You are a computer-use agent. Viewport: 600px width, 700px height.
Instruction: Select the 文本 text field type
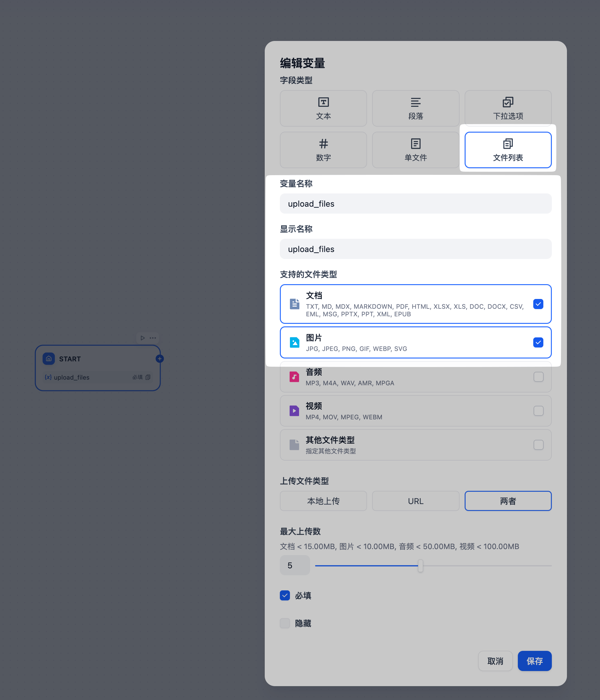point(323,108)
